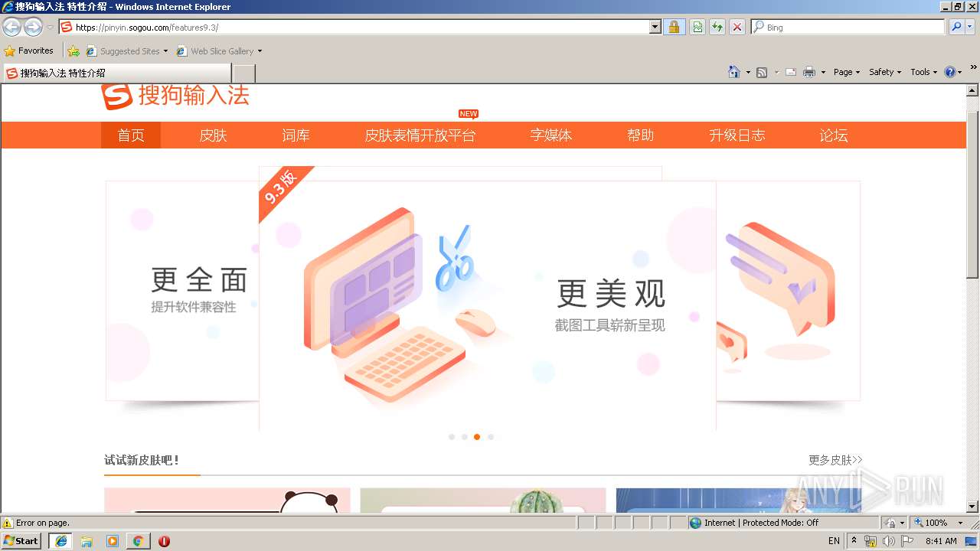Expand the address bar autocomplete dropdown
Viewport: 980px width, 551px height.
point(655,28)
